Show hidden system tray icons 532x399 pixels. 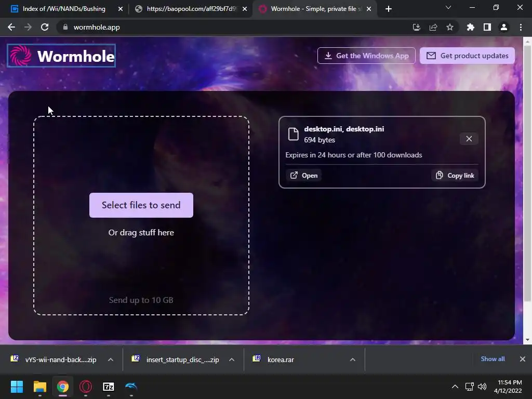[455, 387]
